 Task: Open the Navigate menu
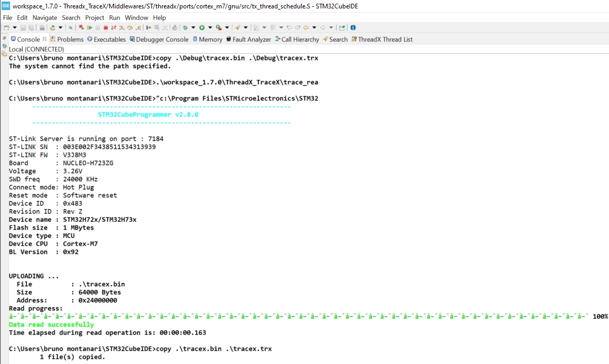tap(45, 17)
